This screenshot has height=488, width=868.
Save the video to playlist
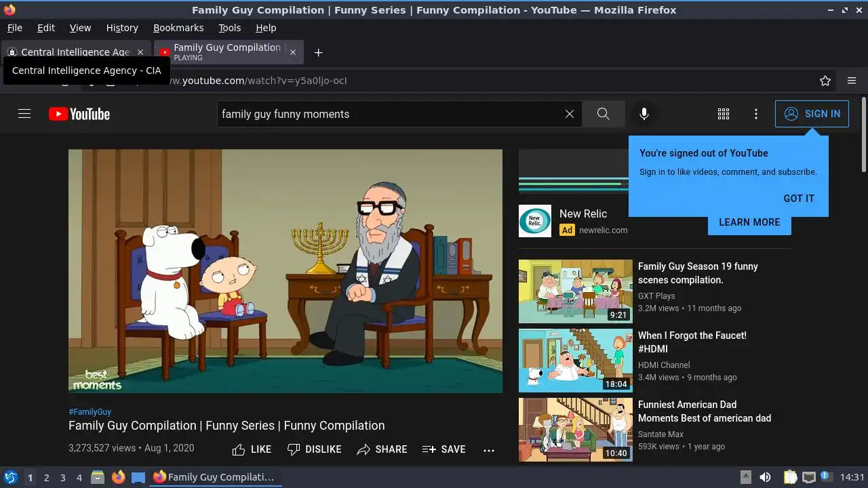tap(444, 449)
